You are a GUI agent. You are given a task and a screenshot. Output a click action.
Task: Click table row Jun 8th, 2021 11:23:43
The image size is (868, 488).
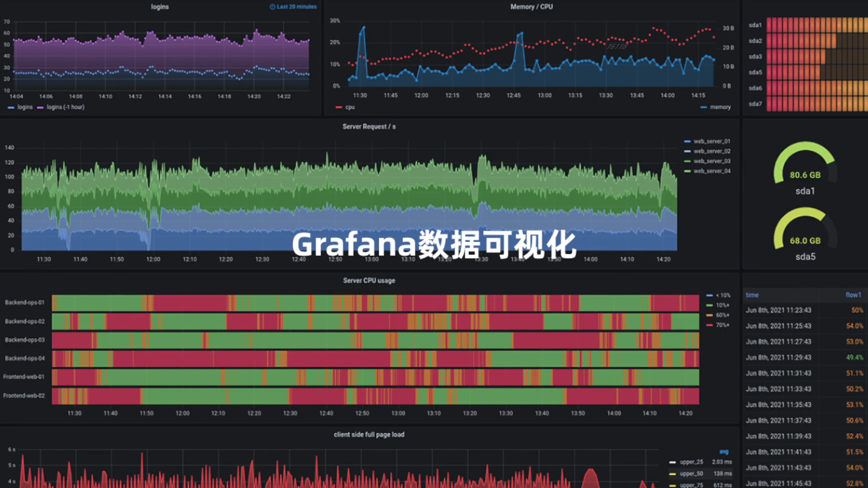805,310
